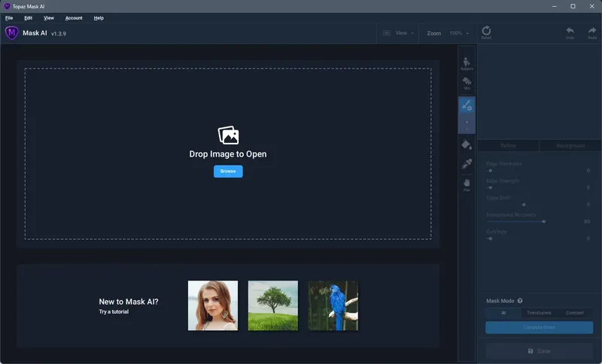Open the tree landscape tutorial thumbnail
Viewport: 602px width, 364px height.
272,305
